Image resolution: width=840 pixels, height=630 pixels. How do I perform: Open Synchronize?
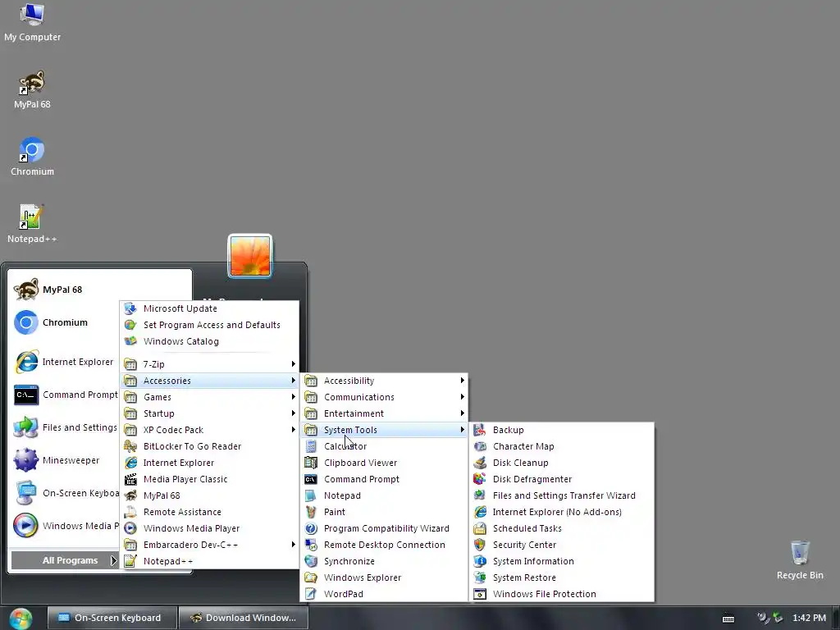(x=384, y=561)
